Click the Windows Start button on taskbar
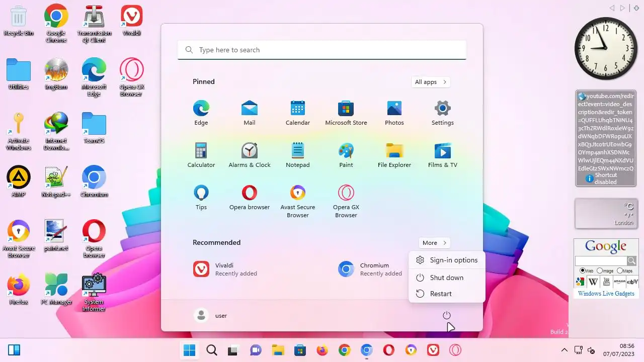The height and width of the screenshot is (362, 644). [x=190, y=350]
